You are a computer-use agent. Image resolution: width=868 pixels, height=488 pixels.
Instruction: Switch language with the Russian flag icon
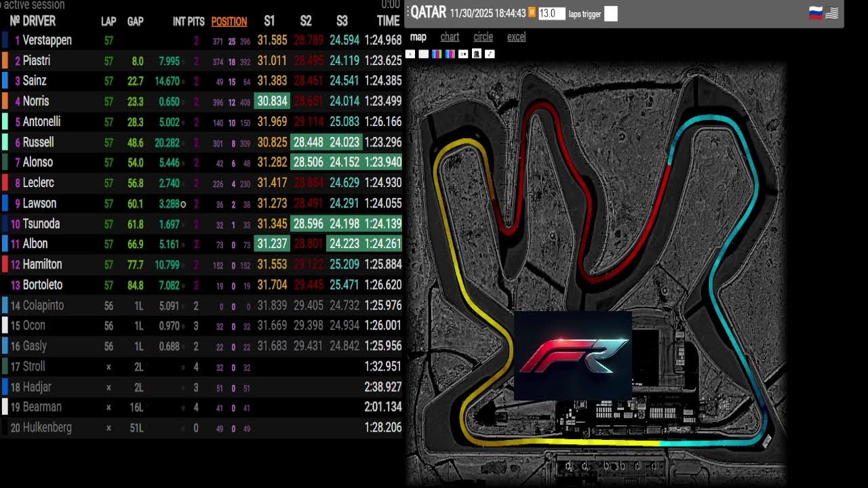[x=816, y=13]
